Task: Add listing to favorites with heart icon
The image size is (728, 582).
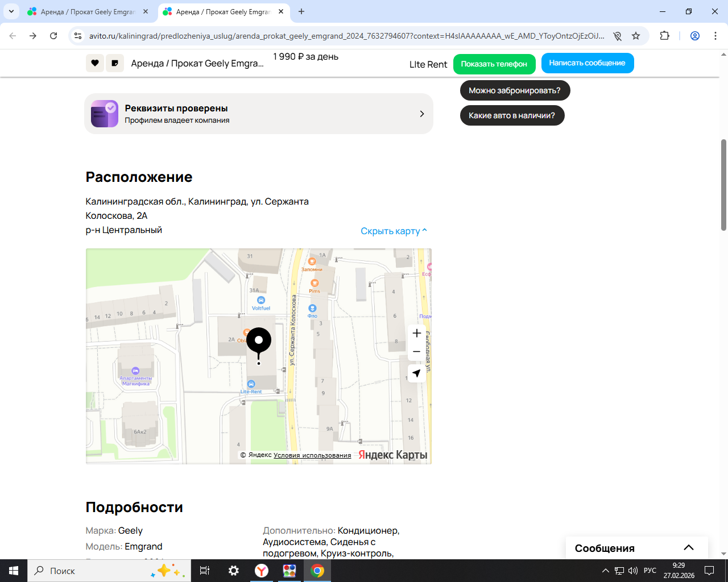Action: [95, 63]
